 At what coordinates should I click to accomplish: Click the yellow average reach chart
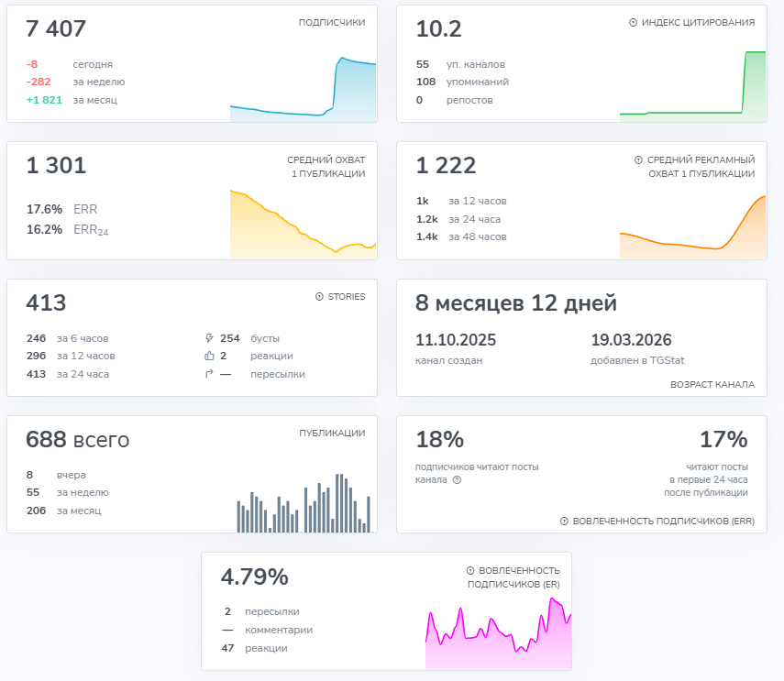click(303, 225)
